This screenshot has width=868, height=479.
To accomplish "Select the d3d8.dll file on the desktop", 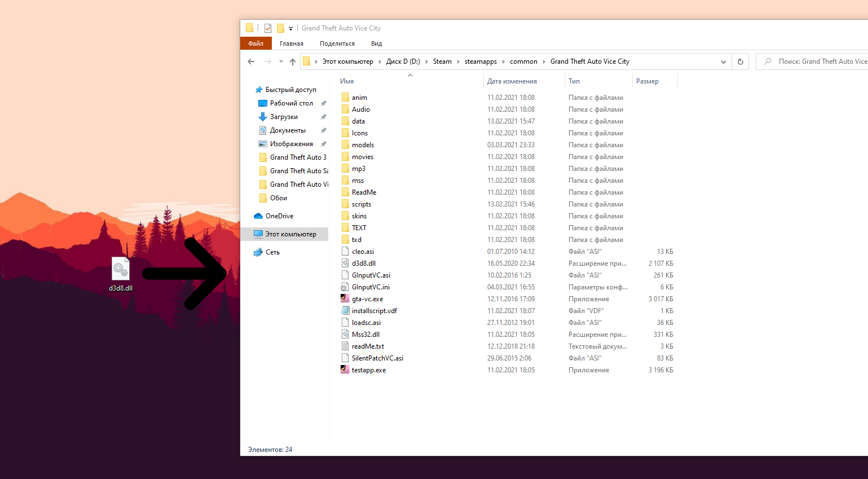I will click(x=121, y=274).
